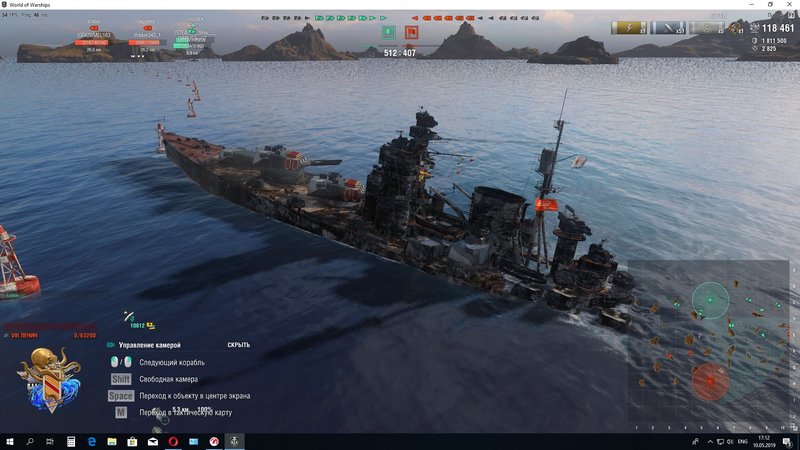
Task: Click the Управление камерой panel title
Action: pos(149,345)
